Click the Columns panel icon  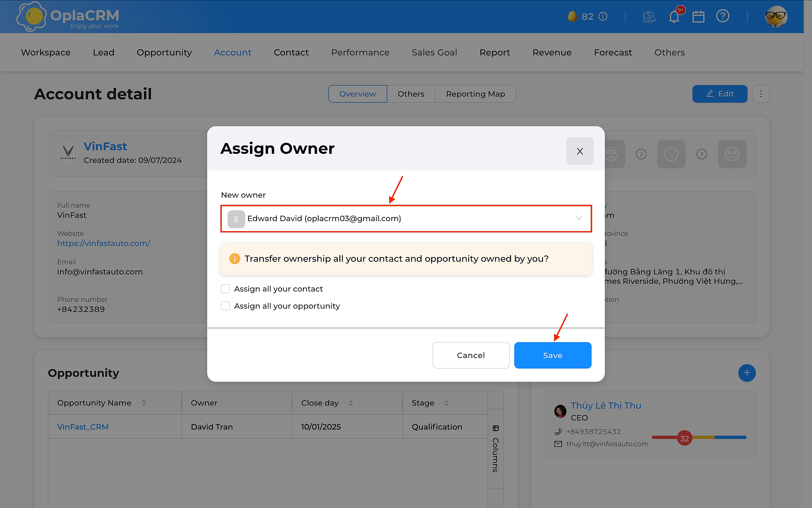[x=496, y=428]
